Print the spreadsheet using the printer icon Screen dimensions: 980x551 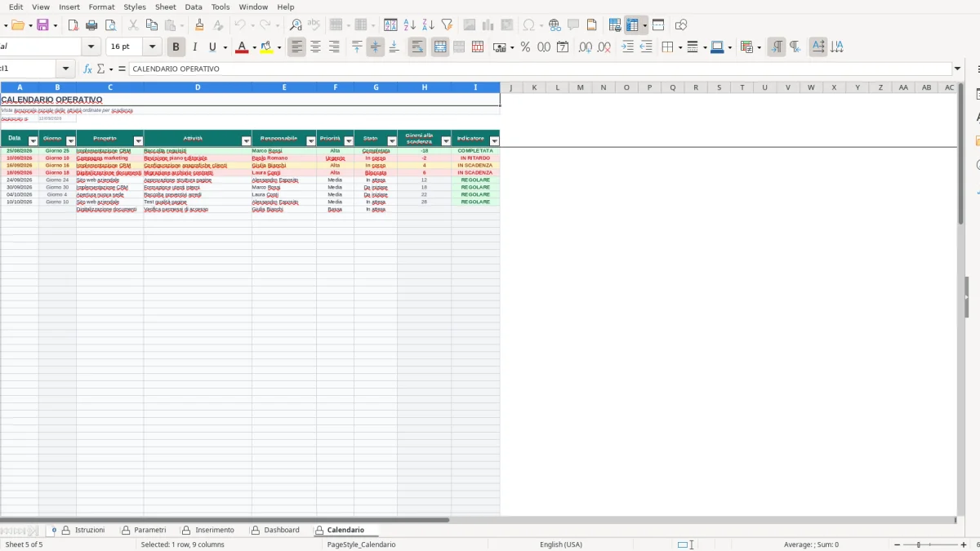(x=91, y=25)
